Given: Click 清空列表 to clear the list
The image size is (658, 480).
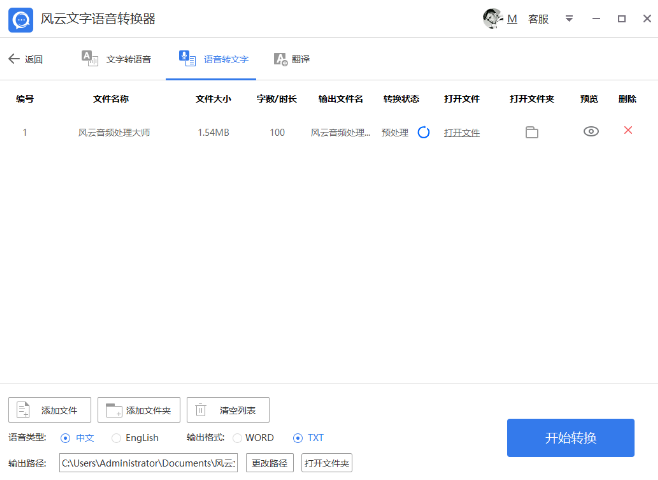Looking at the screenshot, I should tap(228, 410).
